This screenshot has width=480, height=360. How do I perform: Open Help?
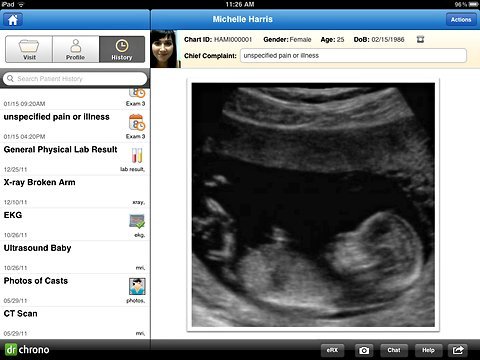(428, 350)
